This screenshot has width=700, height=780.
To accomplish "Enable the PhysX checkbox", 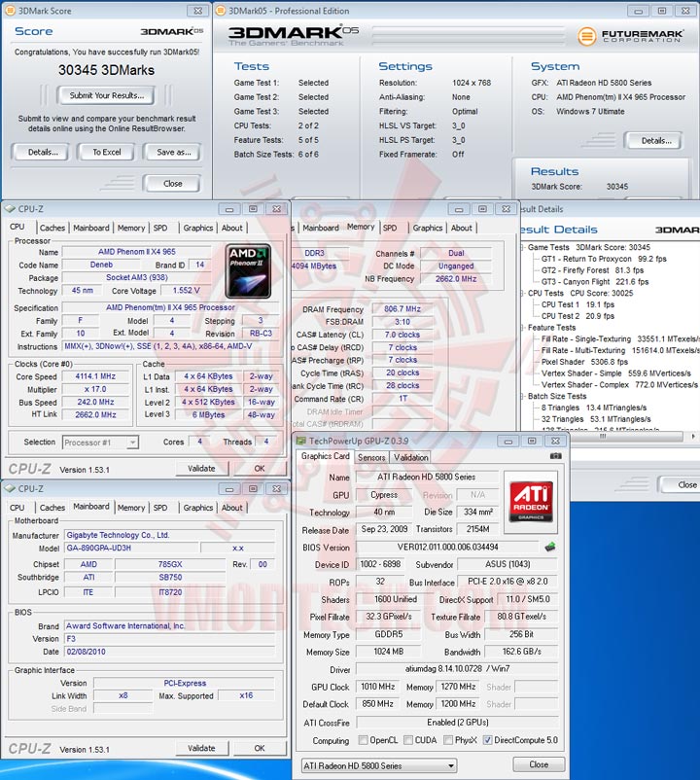I will point(448,740).
